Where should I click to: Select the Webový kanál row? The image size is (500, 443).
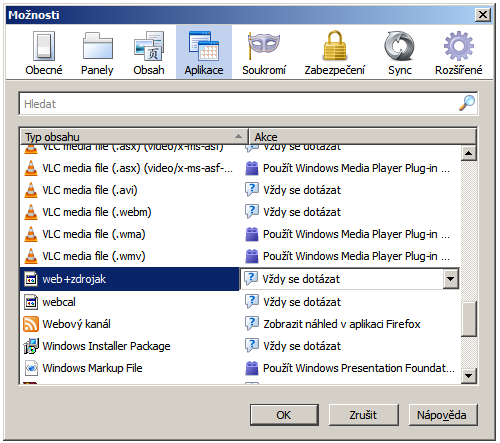[240, 324]
